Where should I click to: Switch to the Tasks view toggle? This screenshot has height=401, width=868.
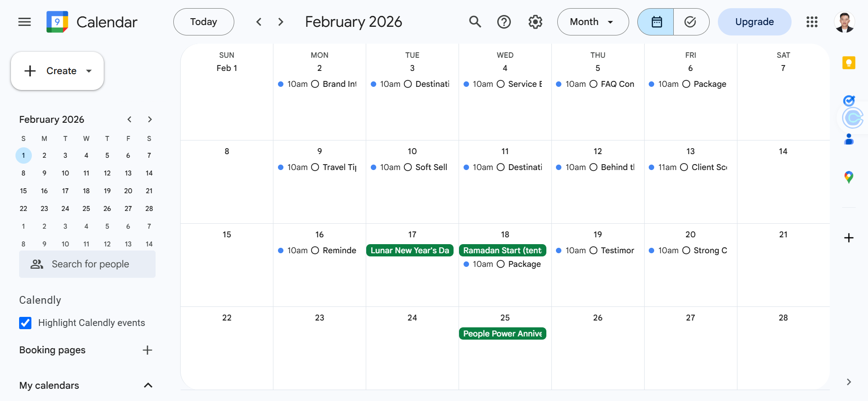(x=691, y=22)
